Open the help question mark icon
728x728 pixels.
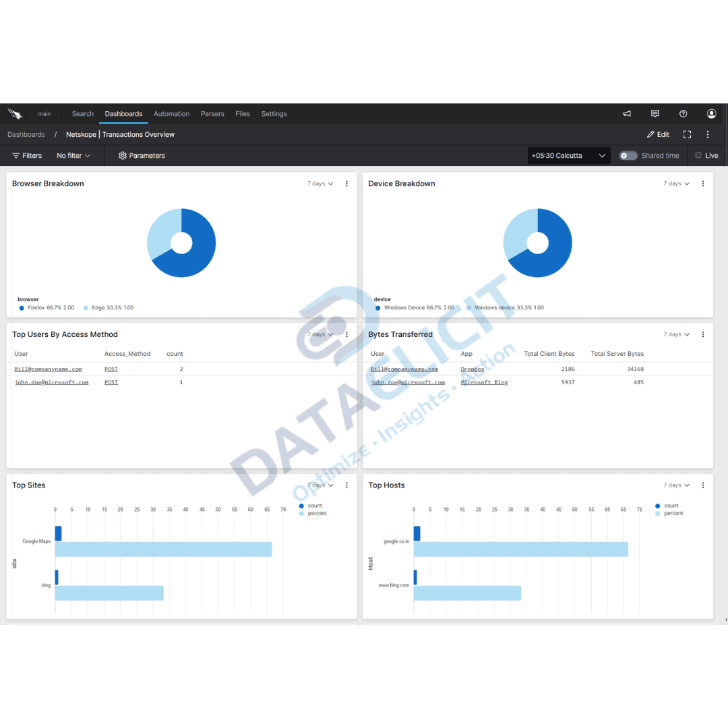coord(683,113)
